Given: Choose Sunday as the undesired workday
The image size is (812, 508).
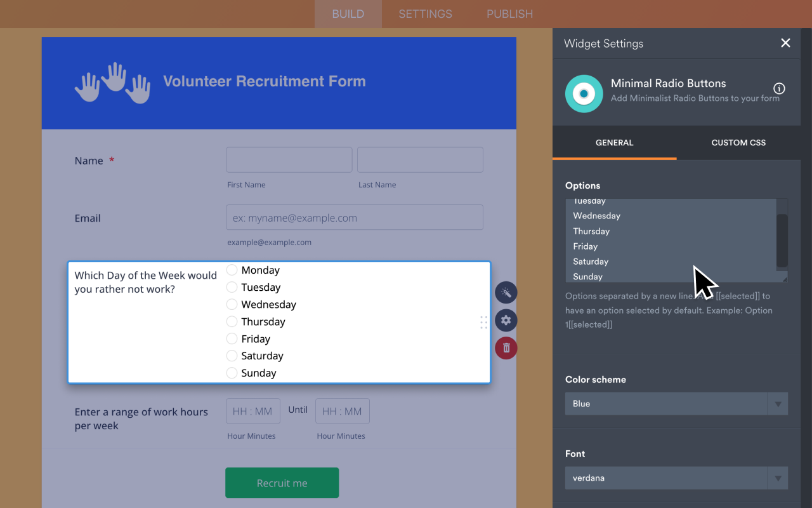Looking at the screenshot, I should (x=232, y=373).
